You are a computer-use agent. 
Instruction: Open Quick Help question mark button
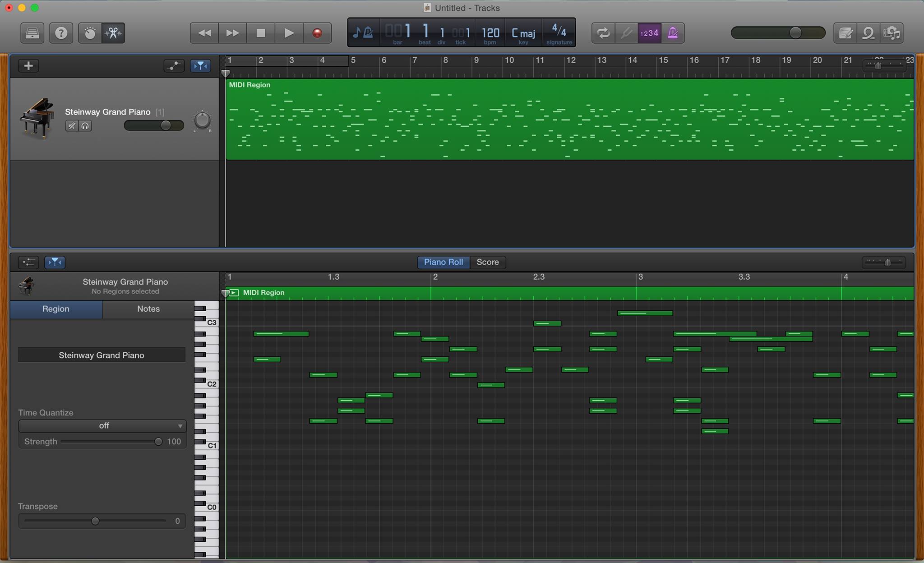coord(61,33)
